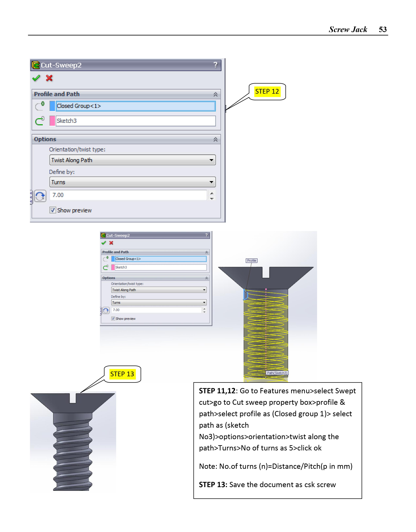Click the blue profile color swatch in large panel
This screenshot has width=416, height=532.
pyautogui.click(x=52, y=106)
